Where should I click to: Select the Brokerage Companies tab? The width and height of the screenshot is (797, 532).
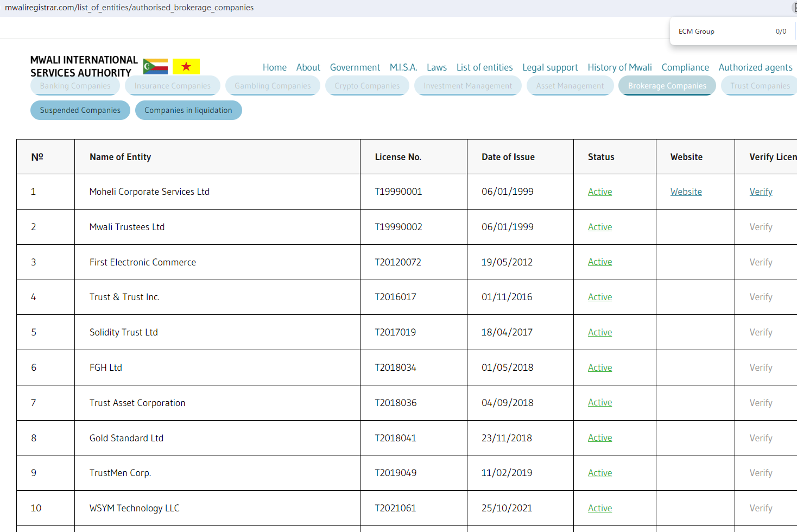tap(667, 86)
